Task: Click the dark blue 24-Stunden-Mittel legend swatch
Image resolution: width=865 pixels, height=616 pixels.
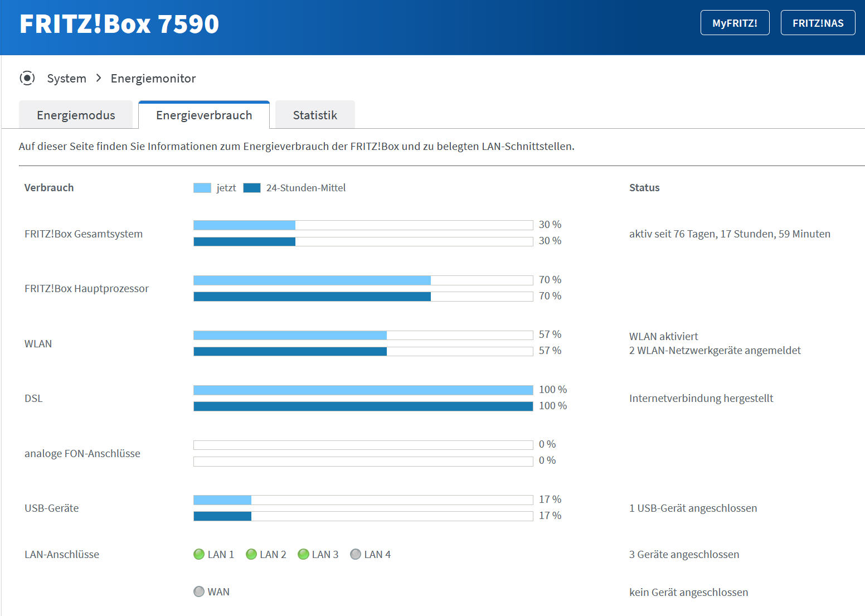Action: (252, 188)
